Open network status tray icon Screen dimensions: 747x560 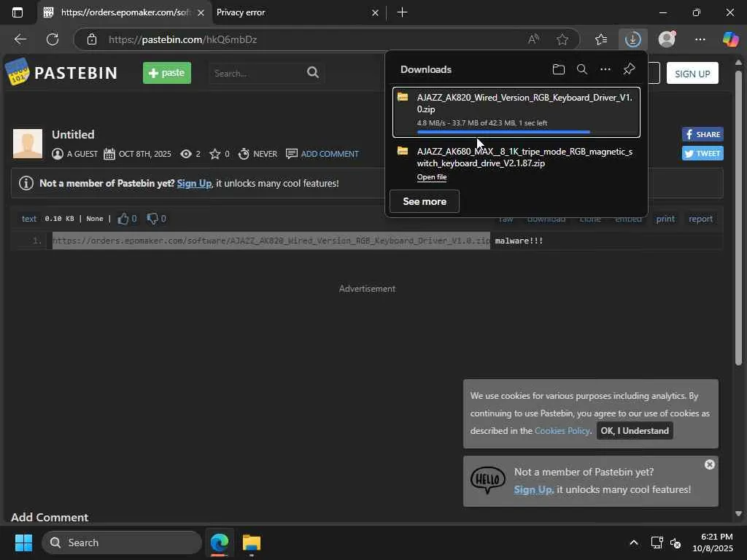point(657,542)
